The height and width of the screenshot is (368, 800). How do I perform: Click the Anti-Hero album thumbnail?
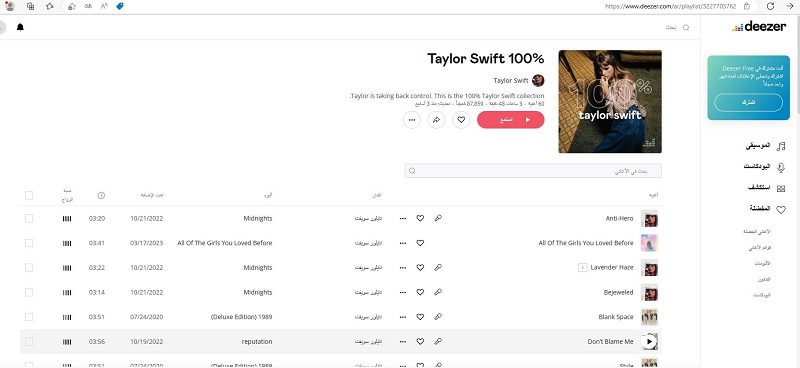649,218
